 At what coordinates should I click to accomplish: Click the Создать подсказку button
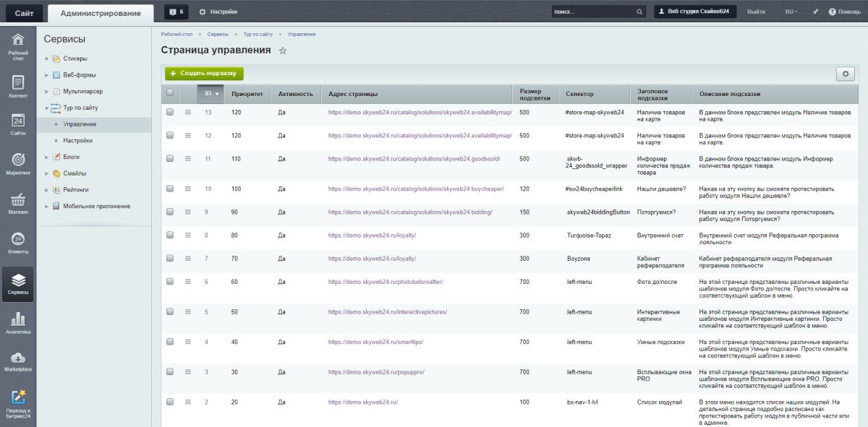(205, 74)
